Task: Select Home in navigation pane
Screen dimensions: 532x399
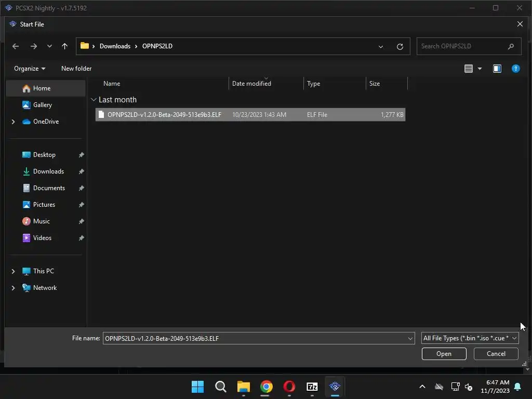Action: [46, 88]
